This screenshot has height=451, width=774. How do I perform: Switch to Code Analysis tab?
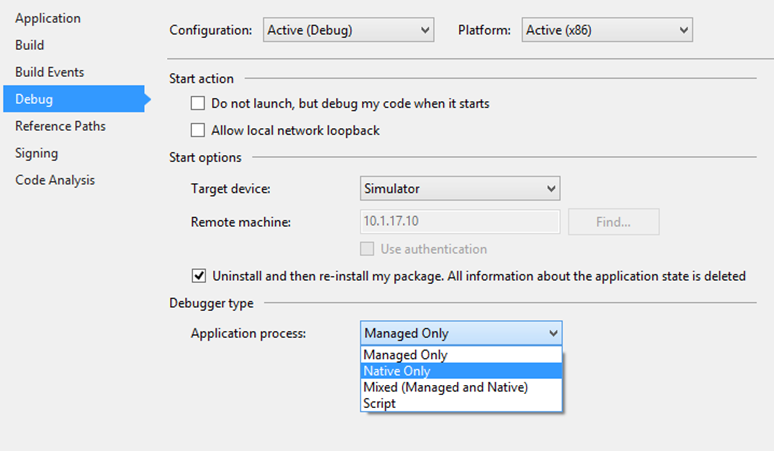tap(55, 180)
